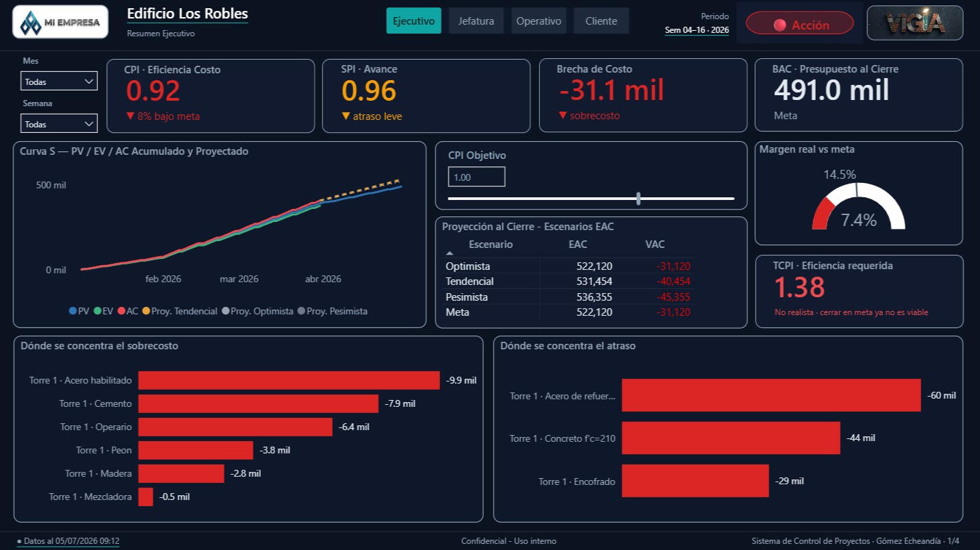Click the Margen real vs meta gauge

pos(858,206)
